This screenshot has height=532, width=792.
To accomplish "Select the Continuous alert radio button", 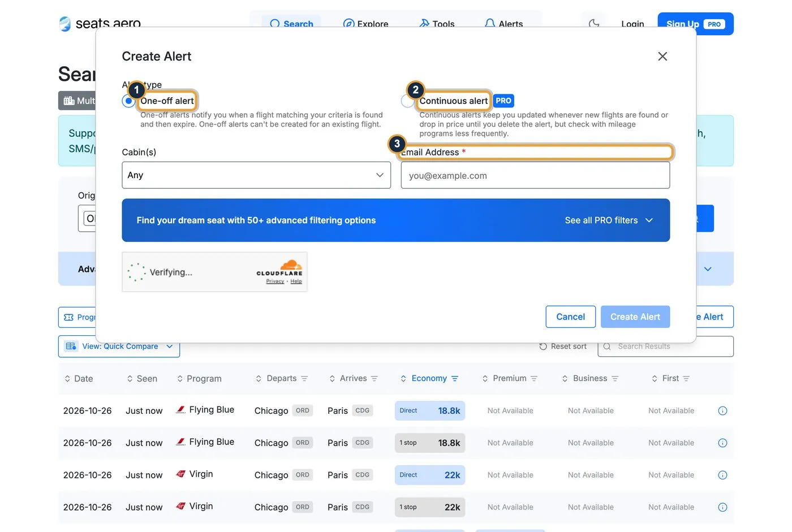I will (x=407, y=101).
